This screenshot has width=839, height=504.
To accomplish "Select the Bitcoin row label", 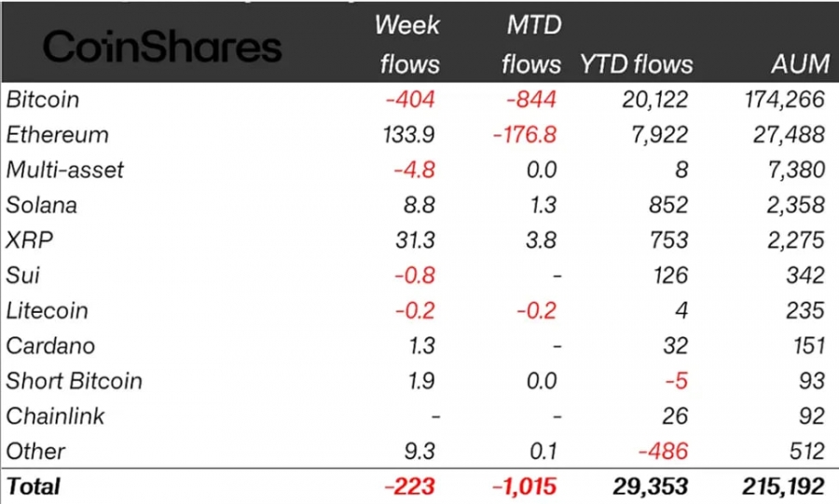I will pyautogui.click(x=43, y=100).
